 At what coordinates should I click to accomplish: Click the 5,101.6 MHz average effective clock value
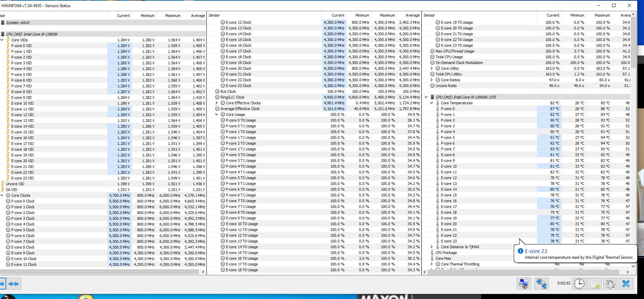(x=334, y=109)
